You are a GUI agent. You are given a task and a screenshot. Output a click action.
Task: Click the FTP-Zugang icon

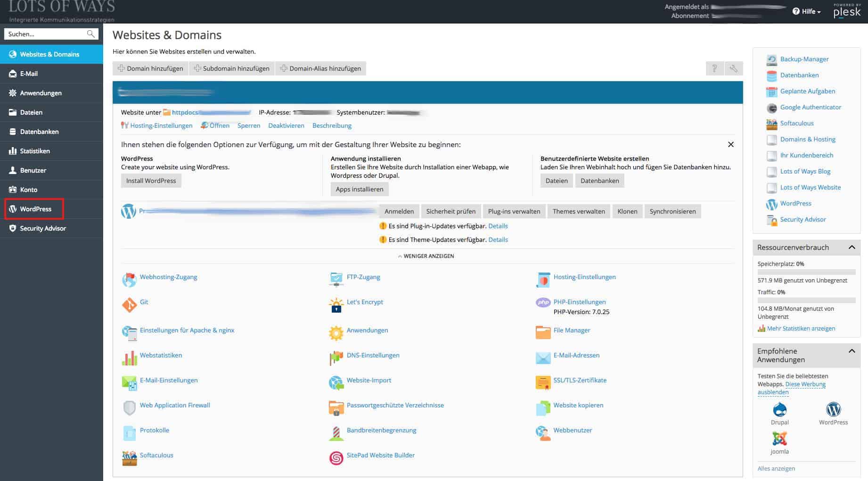(336, 279)
